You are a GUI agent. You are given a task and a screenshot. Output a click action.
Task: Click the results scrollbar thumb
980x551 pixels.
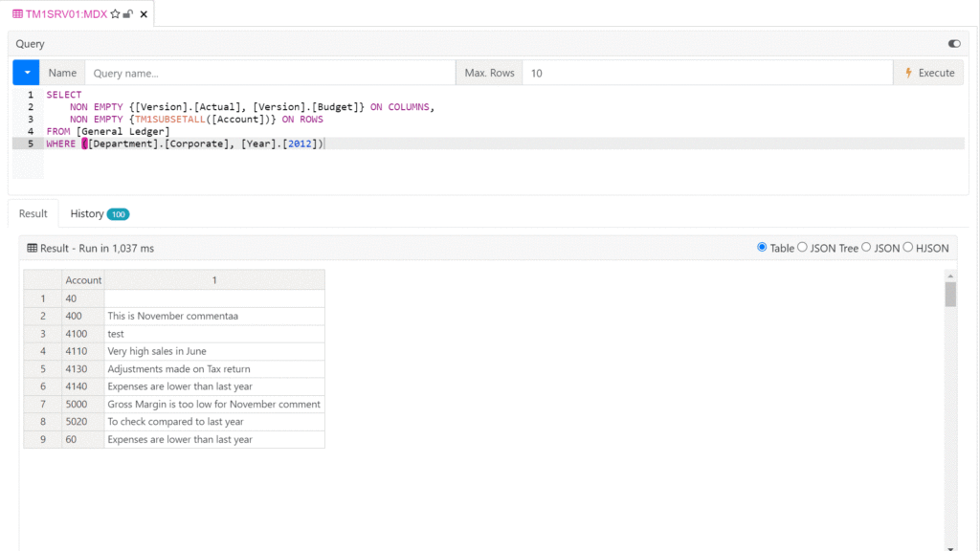point(950,294)
